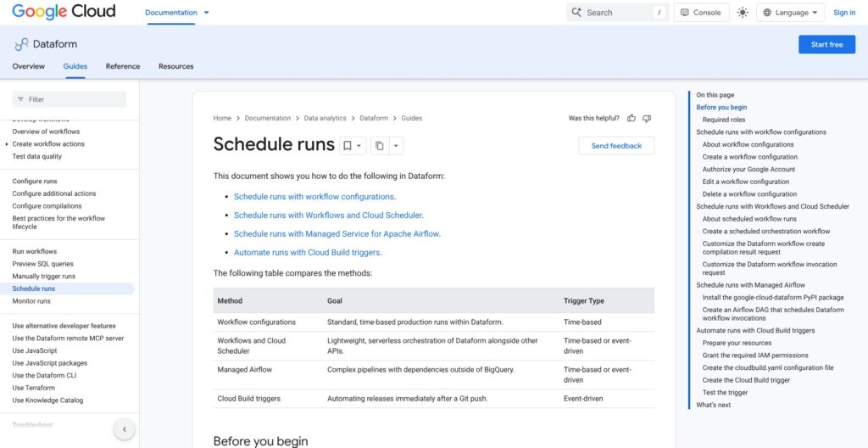
Task: Click the thumbs up helpful icon
Action: click(x=631, y=118)
